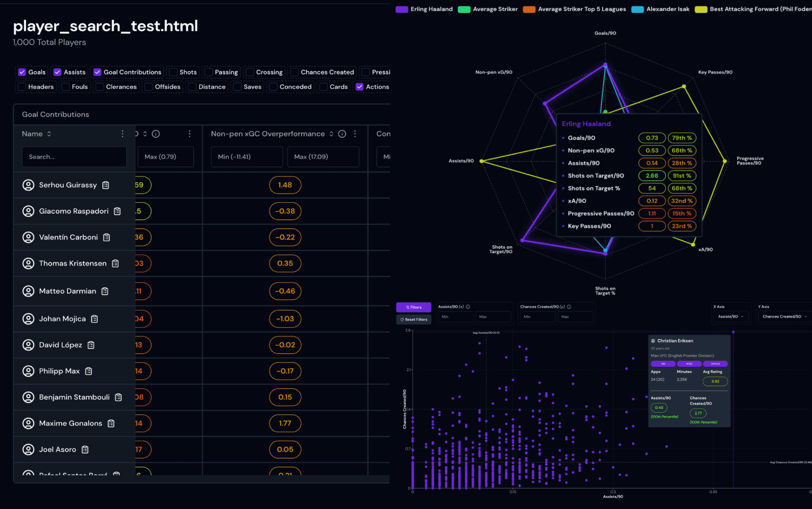Click Chances Created/90 Max filter input
The image size is (812, 509).
tap(575, 316)
